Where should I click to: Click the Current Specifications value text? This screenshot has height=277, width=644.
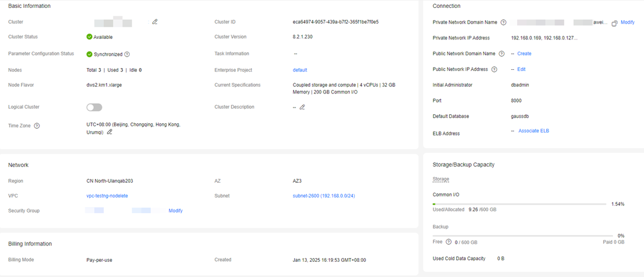coord(344,89)
